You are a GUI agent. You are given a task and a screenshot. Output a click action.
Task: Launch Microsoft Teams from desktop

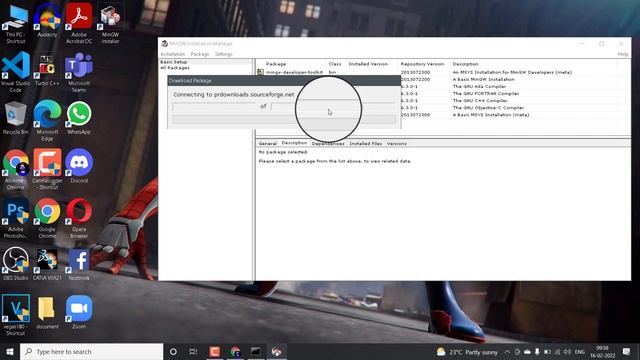79,73
